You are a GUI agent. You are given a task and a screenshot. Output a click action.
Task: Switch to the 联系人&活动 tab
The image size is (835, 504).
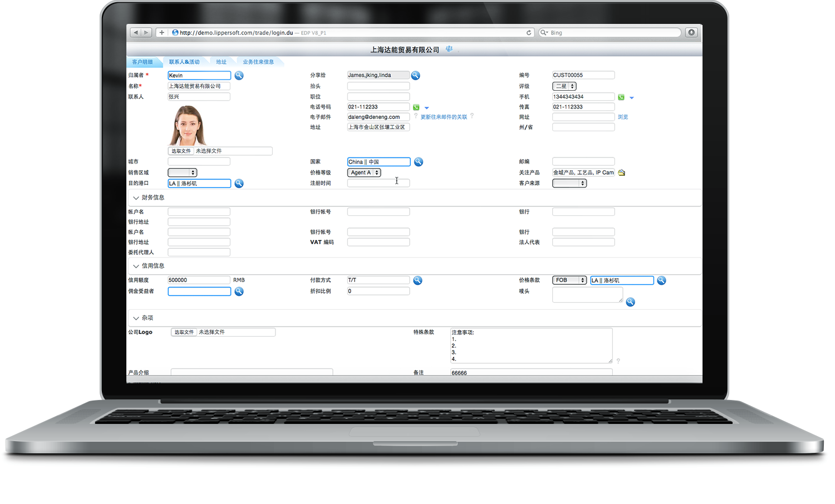coord(184,62)
